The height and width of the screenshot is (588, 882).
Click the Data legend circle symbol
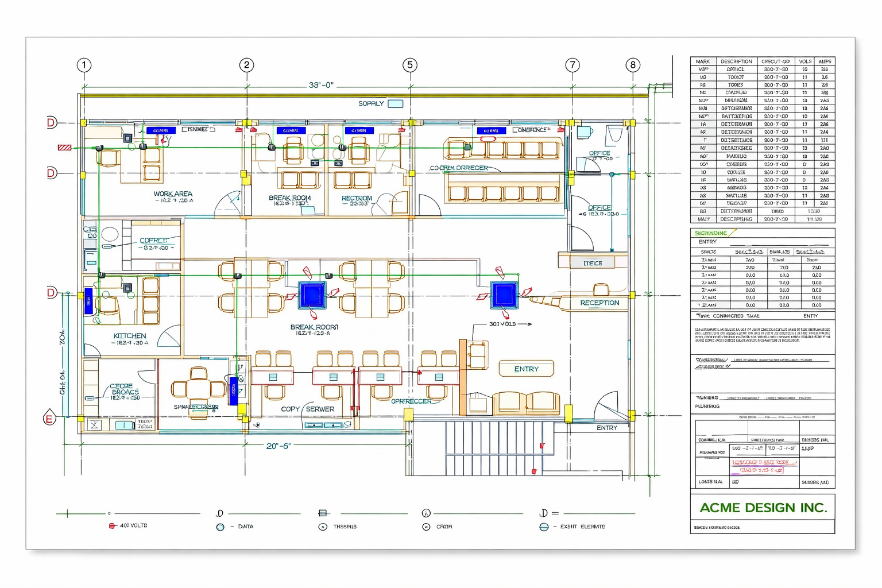click(x=220, y=527)
